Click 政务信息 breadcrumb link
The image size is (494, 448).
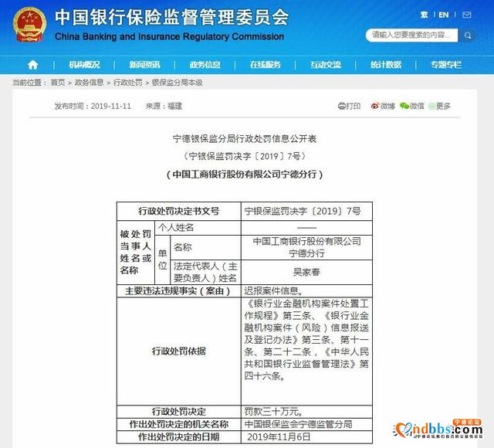coord(90,83)
